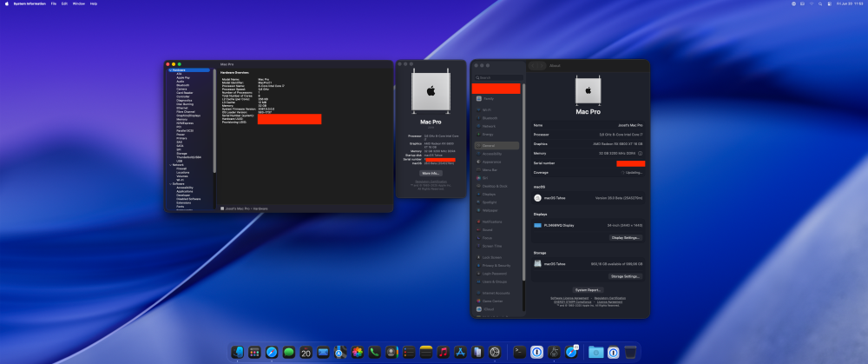Image resolution: width=868 pixels, height=364 pixels.
Task: Click the menu bar date and time
Action: [851, 3]
